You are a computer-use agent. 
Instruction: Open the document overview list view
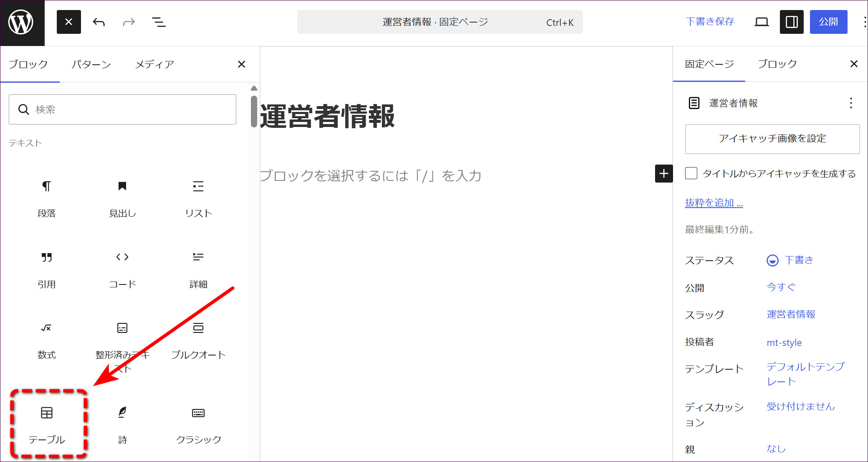159,22
